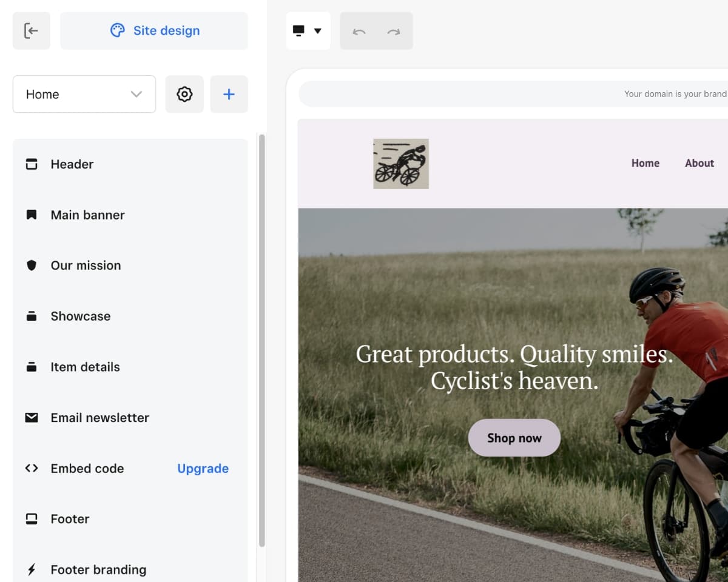The height and width of the screenshot is (582, 728).
Task: Click the palette icon in Site design
Action: pyautogui.click(x=117, y=30)
